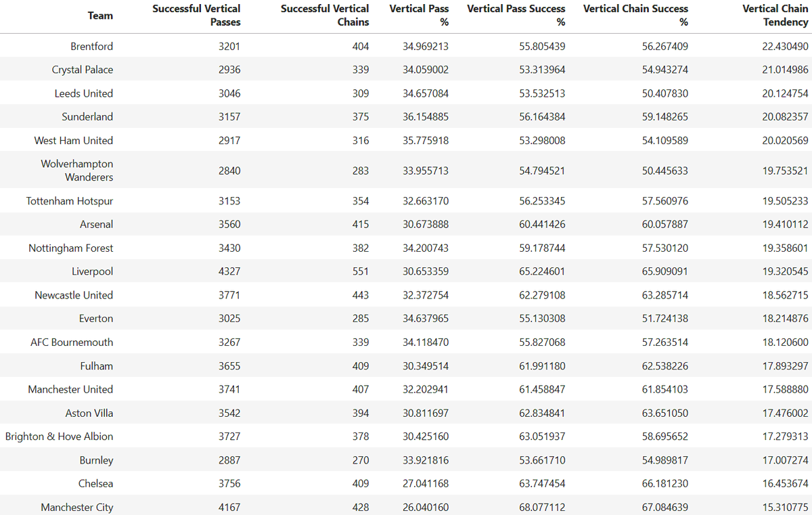Click Nottingham Forest's 19.358601 tendency value
The width and height of the screenshot is (812, 515).
click(x=785, y=248)
